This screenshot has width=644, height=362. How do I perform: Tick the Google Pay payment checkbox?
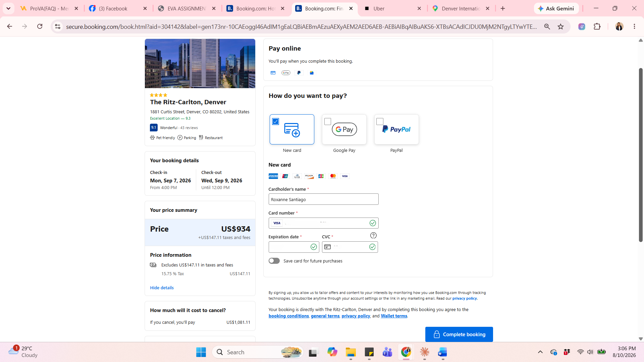[328, 121]
